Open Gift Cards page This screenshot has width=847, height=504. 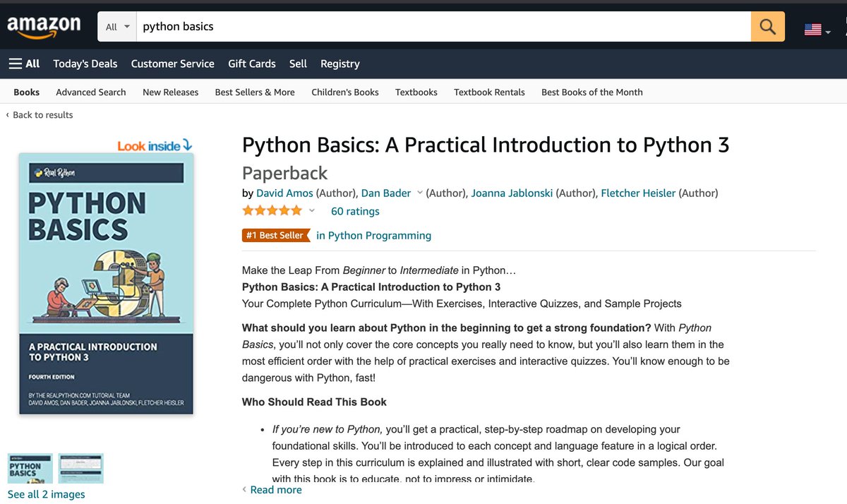[252, 64]
